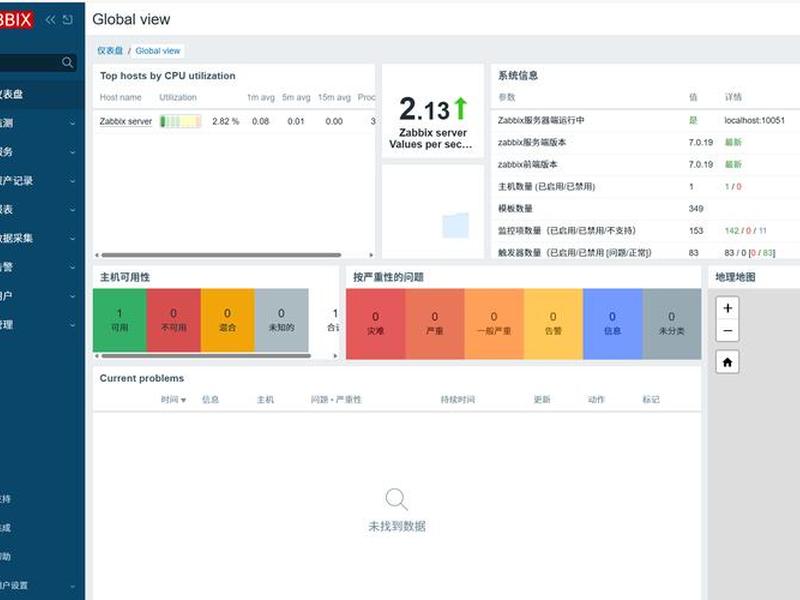Click the magnifier icon in the sidebar search
This screenshot has height=600, width=800.
(67, 62)
